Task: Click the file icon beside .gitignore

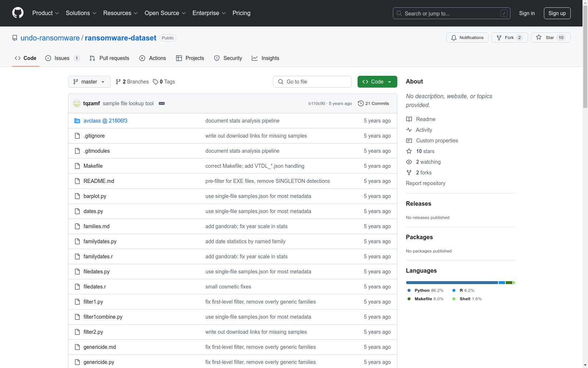Action: pos(77,136)
